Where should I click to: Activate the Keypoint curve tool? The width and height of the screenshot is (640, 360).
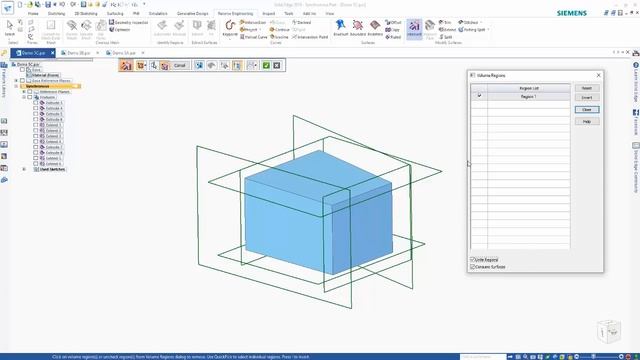click(230, 29)
